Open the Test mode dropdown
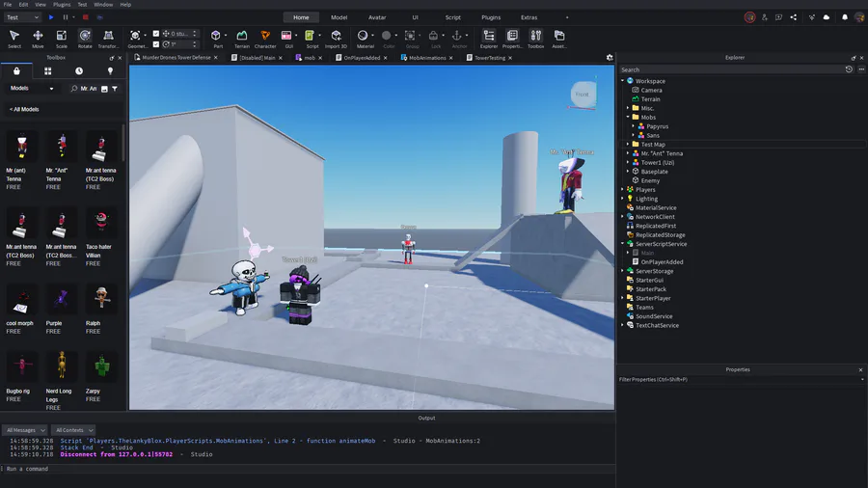This screenshot has height=488, width=868. coord(22,17)
